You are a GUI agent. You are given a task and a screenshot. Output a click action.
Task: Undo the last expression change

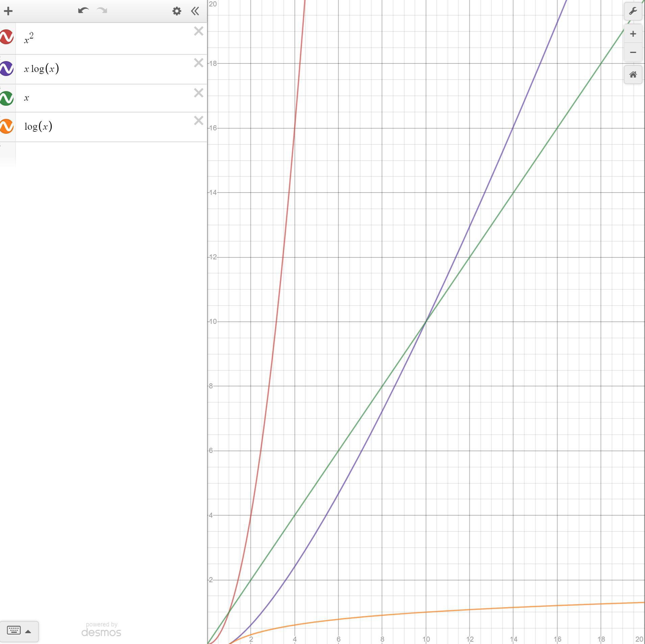83,11
